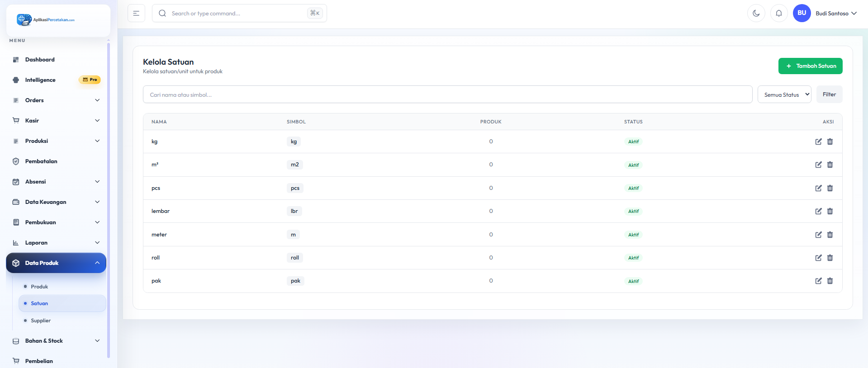
Task: Click the Filter button
Action: [829, 94]
